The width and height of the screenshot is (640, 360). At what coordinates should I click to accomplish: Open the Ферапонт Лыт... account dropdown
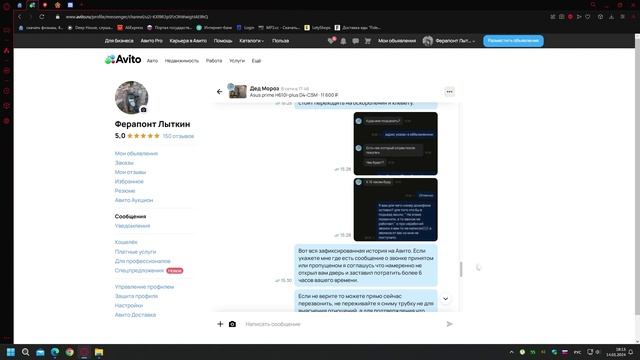point(449,41)
